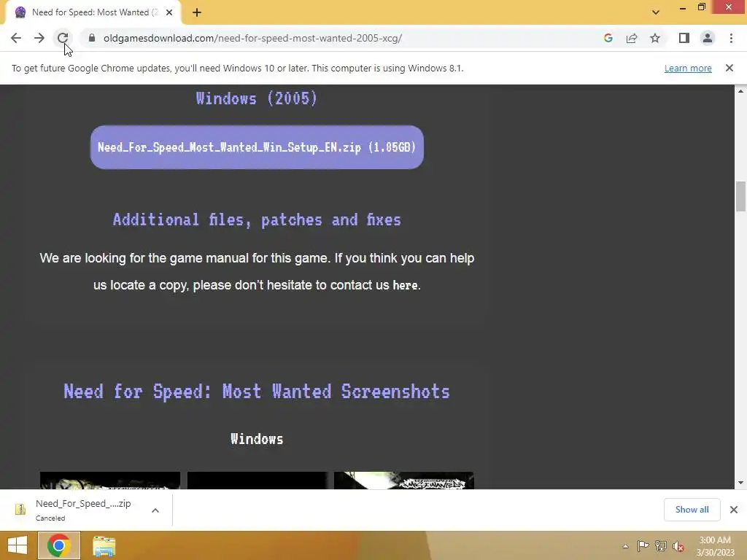Share this page via share icon
Screen dimensions: 747x560
point(632,38)
